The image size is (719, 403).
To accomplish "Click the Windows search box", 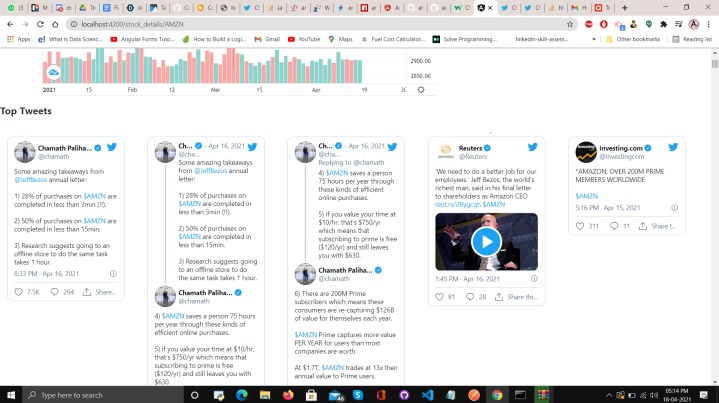I will click(103, 395).
